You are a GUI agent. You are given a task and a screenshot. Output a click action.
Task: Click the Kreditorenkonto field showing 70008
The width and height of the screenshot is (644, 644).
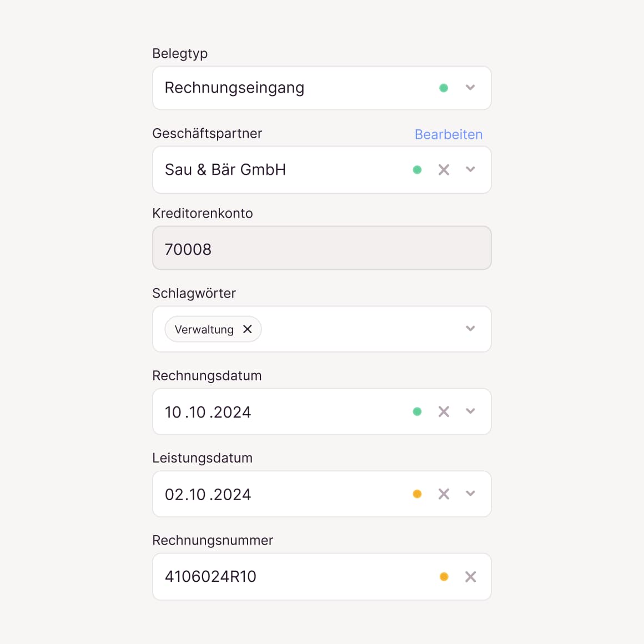point(278,248)
